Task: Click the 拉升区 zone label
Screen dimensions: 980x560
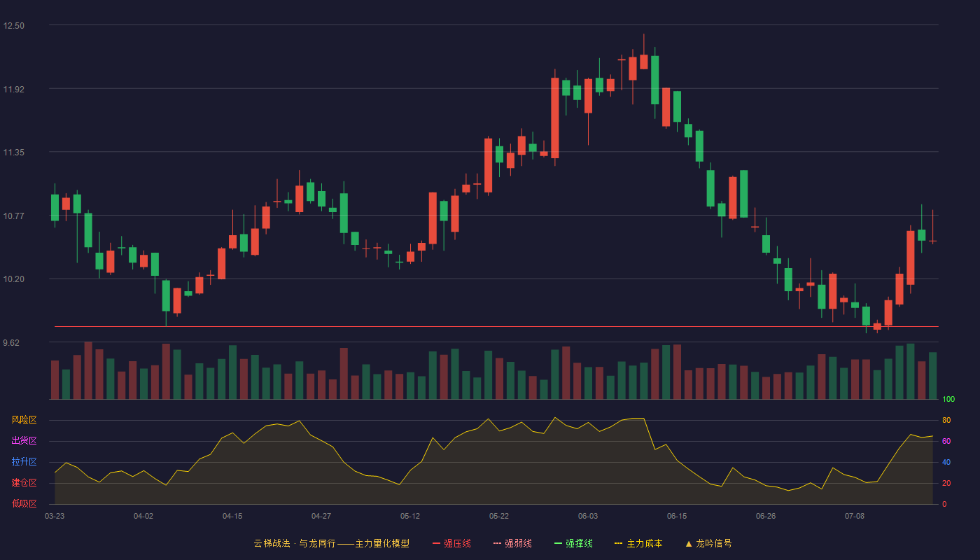Action: (24, 462)
